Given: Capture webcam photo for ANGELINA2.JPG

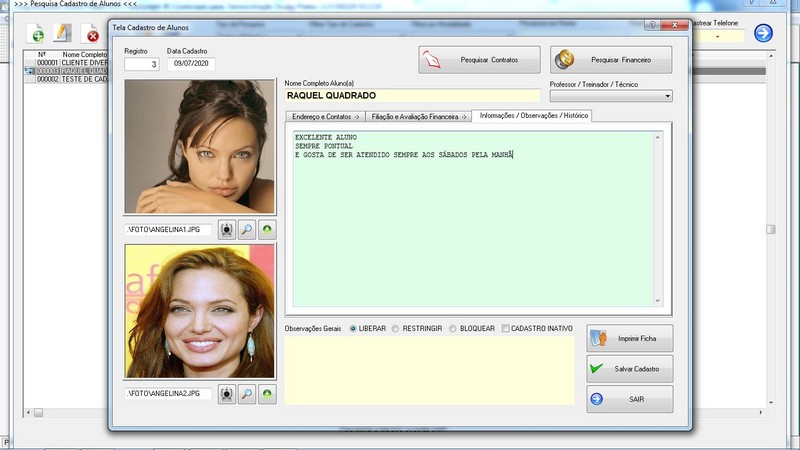Looking at the screenshot, I should [227, 394].
